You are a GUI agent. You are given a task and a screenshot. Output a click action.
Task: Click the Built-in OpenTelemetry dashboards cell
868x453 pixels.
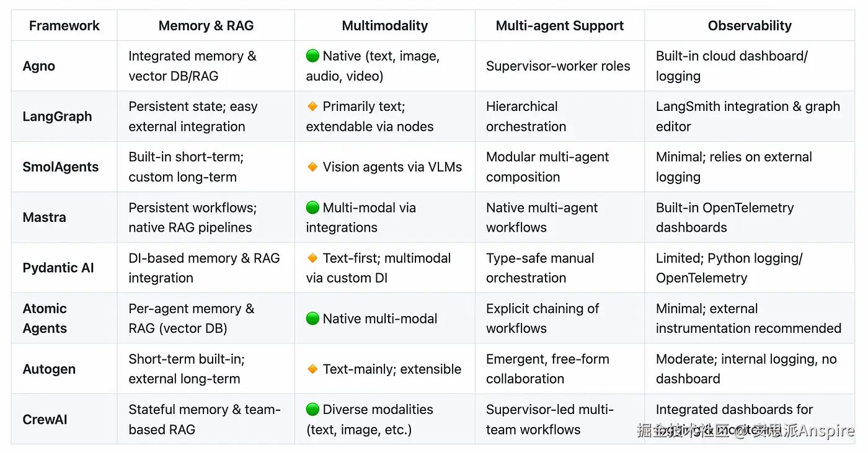pyautogui.click(x=724, y=218)
